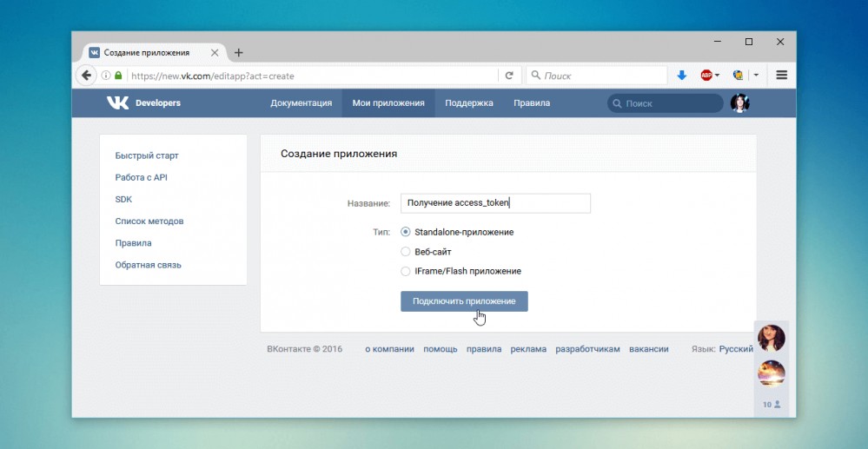
Task: Click the green padlock security icon
Action: (x=118, y=76)
